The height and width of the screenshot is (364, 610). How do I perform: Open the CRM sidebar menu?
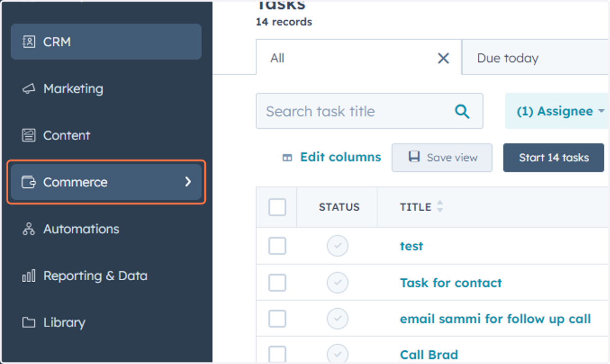click(106, 42)
